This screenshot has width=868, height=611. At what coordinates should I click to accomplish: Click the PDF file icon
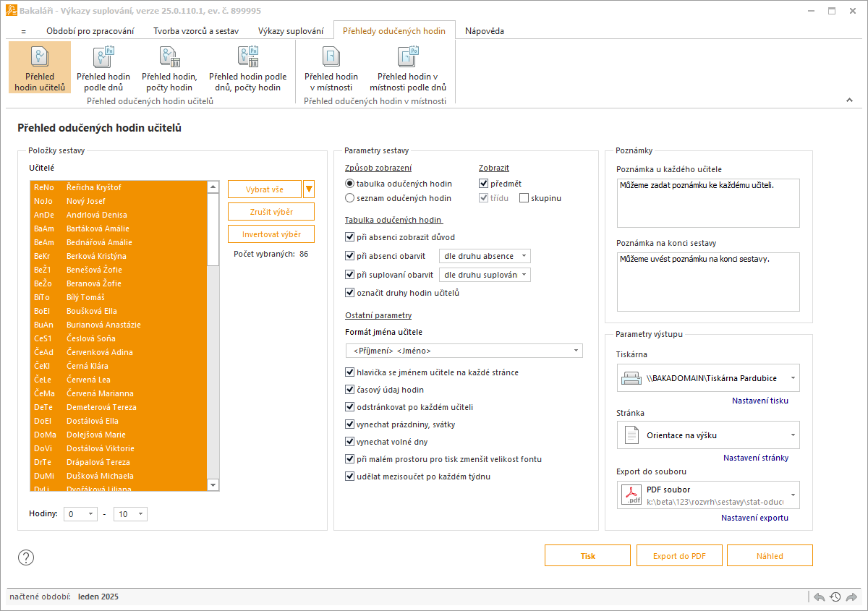tap(633, 495)
